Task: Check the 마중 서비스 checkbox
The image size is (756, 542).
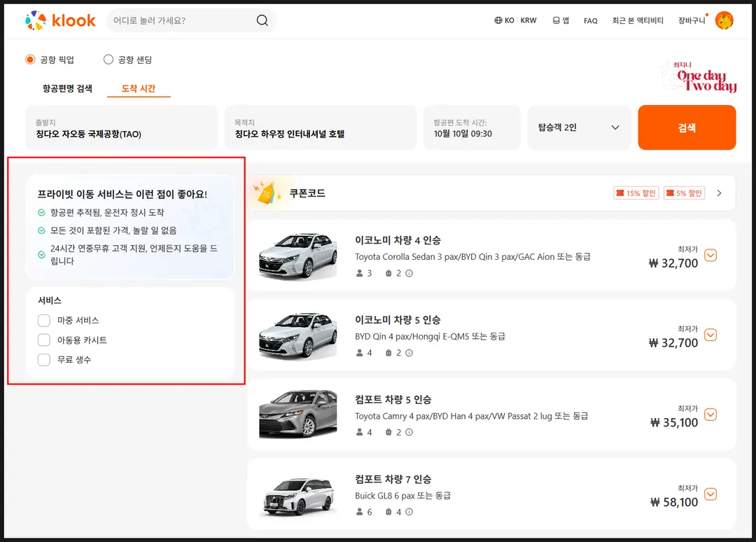Action: (x=44, y=320)
